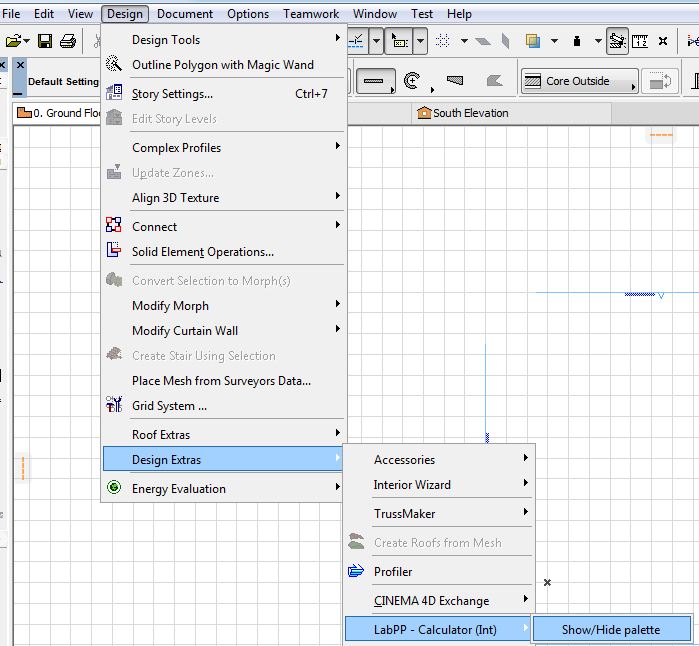Viewport: 699px width, 646px height.
Task: Open the Roof Extras submenu
Action: tap(223, 435)
